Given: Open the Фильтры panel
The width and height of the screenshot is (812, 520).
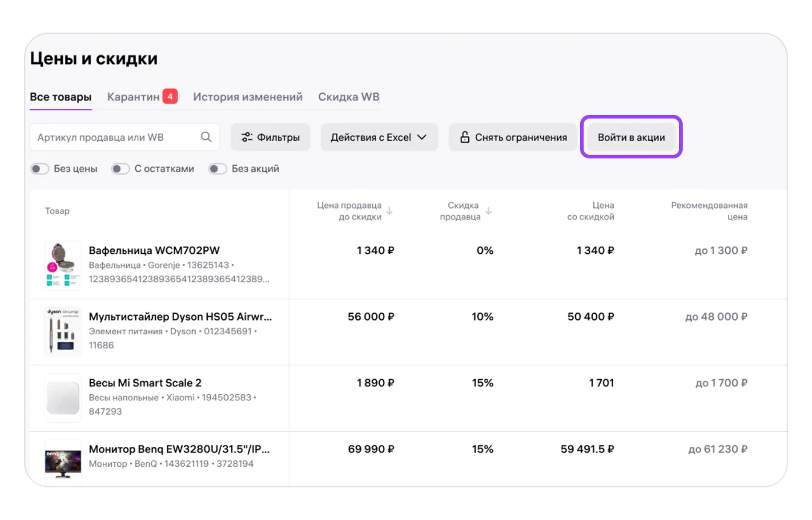Looking at the screenshot, I should pyautogui.click(x=270, y=137).
